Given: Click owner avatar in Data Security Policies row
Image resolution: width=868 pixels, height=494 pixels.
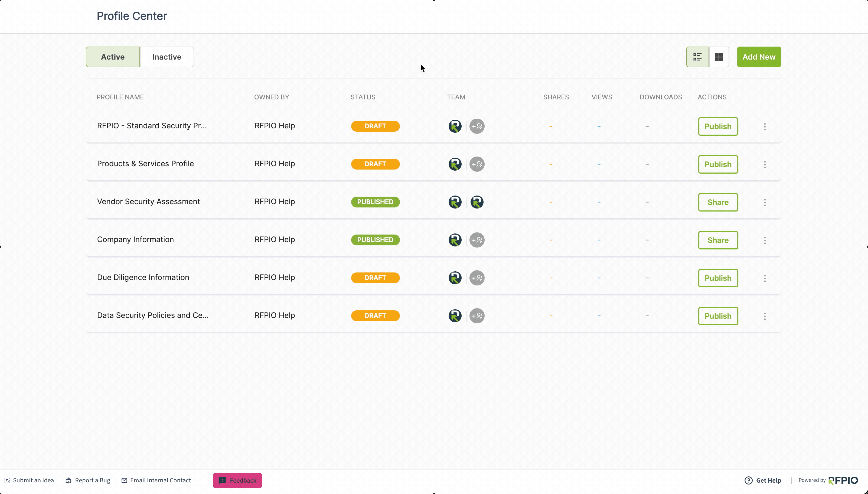Looking at the screenshot, I should (x=455, y=316).
